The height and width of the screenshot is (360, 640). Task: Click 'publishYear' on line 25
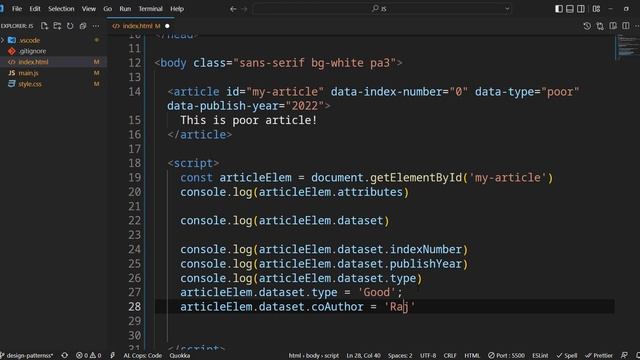426,264
